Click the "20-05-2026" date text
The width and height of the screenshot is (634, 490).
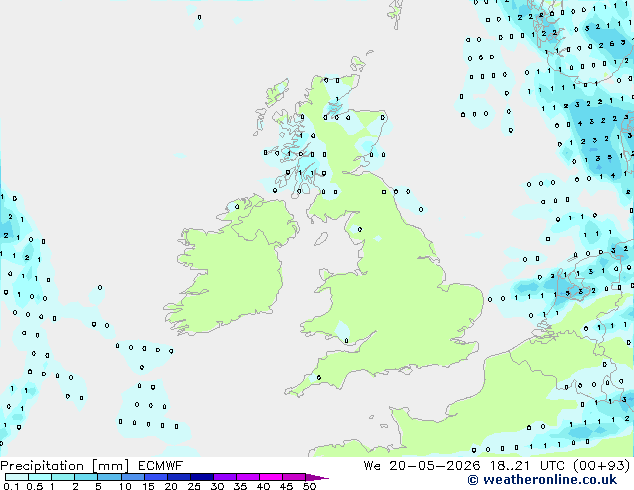(435, 466)
